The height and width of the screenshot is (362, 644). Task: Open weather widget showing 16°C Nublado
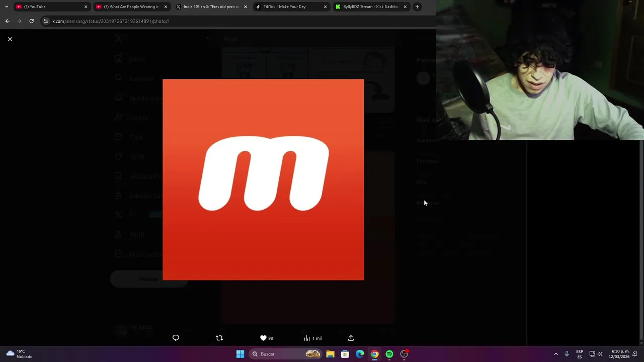[19, 354]
